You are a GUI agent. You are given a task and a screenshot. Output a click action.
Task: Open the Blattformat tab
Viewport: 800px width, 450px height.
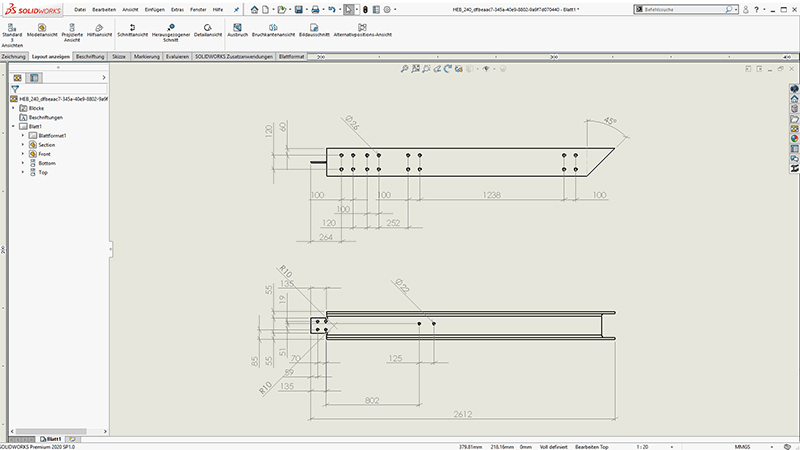point(293,57)
